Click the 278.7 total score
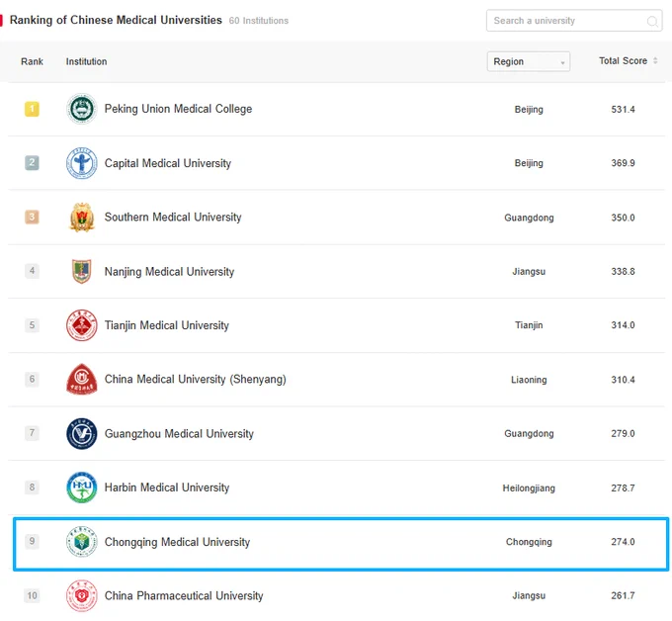Screen dimensions: 672x621 pos(623,488)
